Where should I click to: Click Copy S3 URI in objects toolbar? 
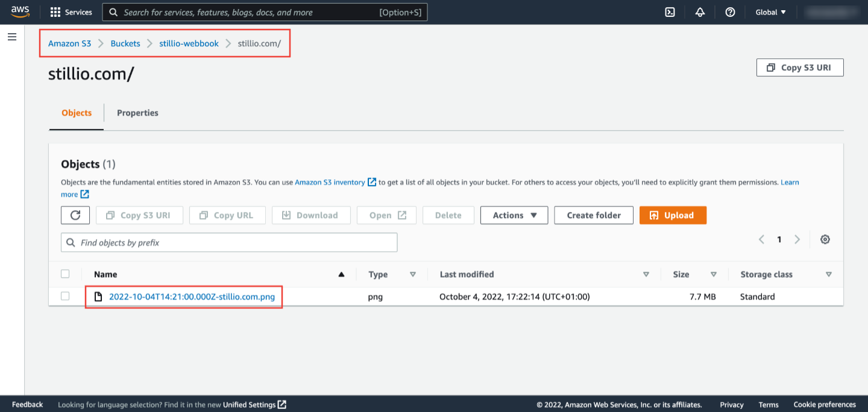[x=138, y=215]
